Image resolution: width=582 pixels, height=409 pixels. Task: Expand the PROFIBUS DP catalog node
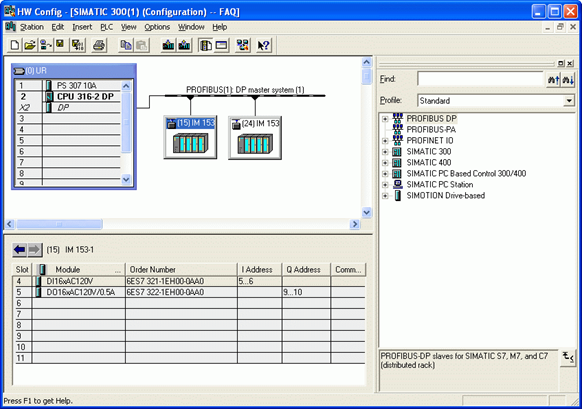coord(385,119)
